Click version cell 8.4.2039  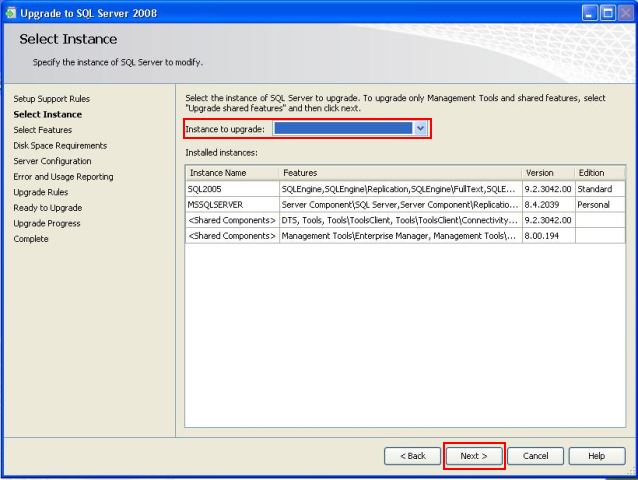point(548,205)
